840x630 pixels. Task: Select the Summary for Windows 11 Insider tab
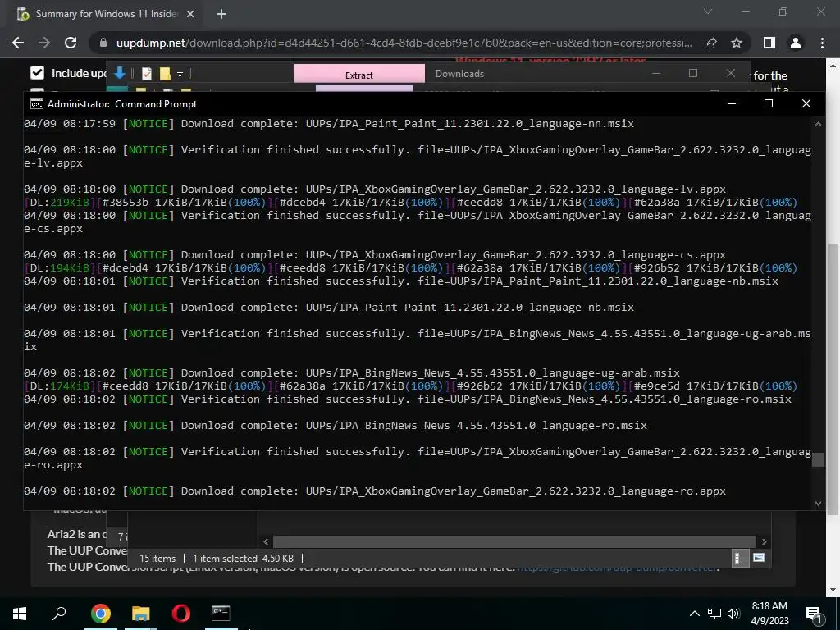coord(106,14)
